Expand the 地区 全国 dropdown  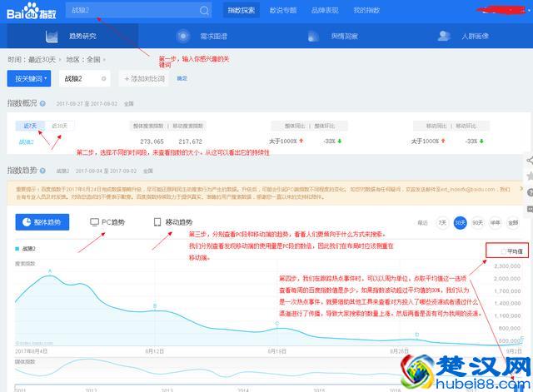pyautogui.click(x=86, y=59)
